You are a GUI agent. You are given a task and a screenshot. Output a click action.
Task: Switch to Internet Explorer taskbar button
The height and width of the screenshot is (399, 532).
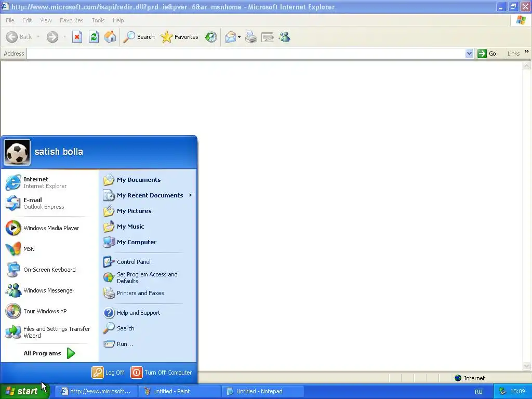tap(96, 391)
